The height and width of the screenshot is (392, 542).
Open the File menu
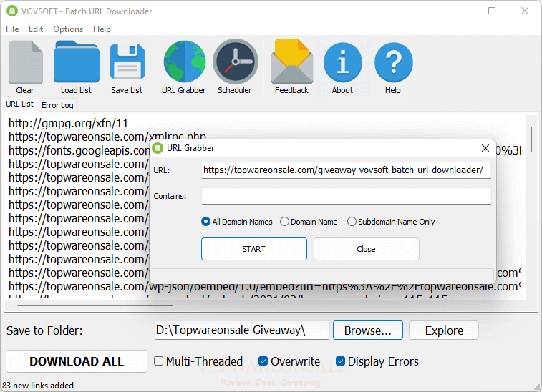12,29
